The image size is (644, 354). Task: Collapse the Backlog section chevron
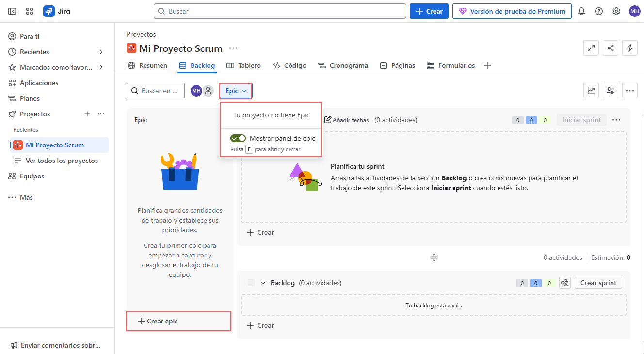tap(263, 283)
